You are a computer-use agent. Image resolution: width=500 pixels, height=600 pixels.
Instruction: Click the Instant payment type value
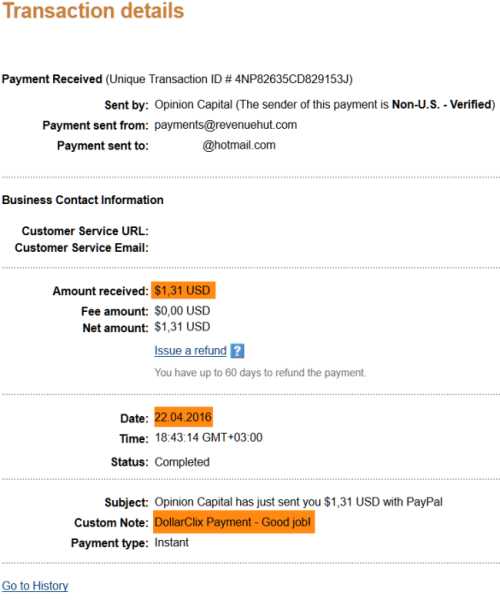171,542
